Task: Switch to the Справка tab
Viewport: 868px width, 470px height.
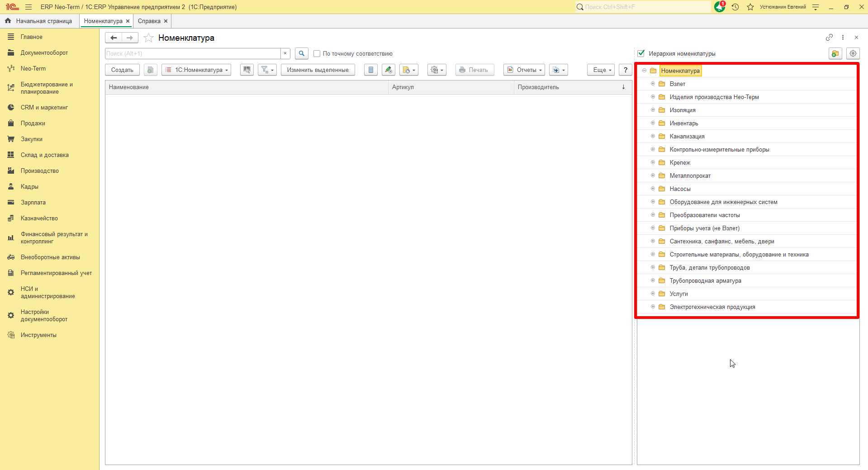Action: coord(149,21)
